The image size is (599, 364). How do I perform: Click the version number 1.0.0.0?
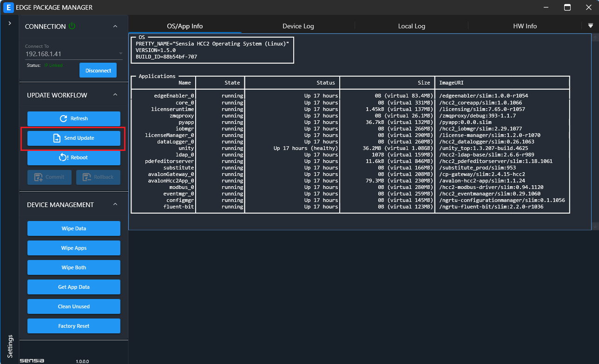(x=82, y=361)
